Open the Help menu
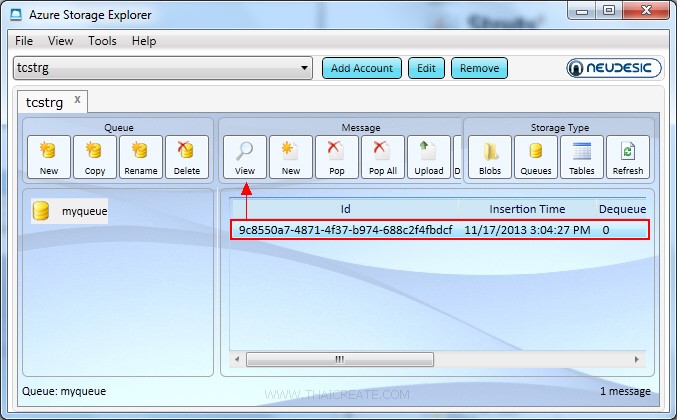Image resolution: width=677 pixels, height=420 pixels. [144, 41]
